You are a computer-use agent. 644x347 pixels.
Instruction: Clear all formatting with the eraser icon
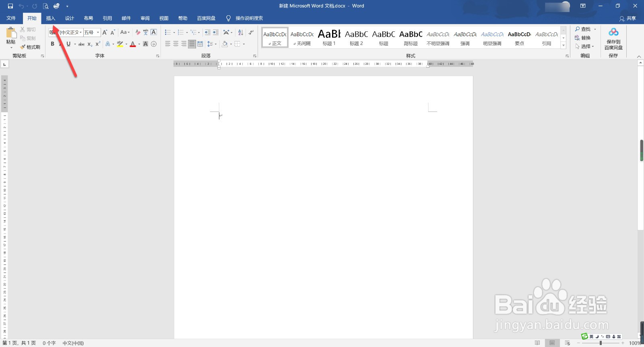click(x=138, y=32)
